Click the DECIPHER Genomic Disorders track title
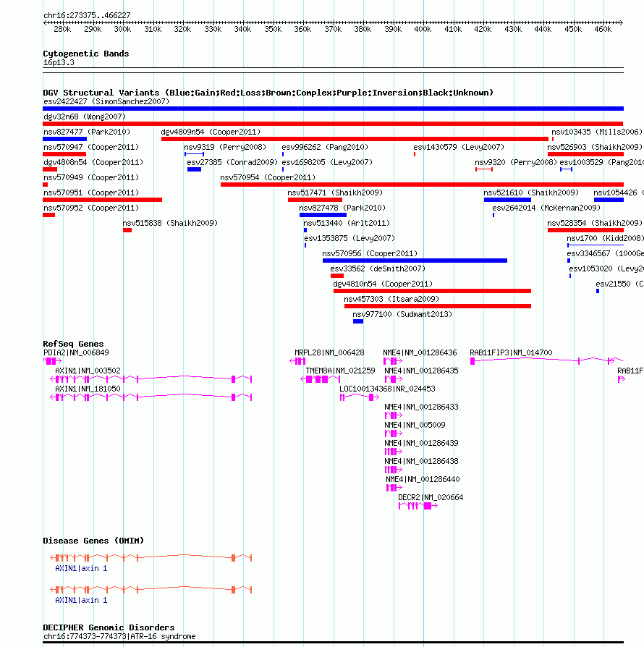This screenshot has height=647, width=644. (x=109, y=627)
